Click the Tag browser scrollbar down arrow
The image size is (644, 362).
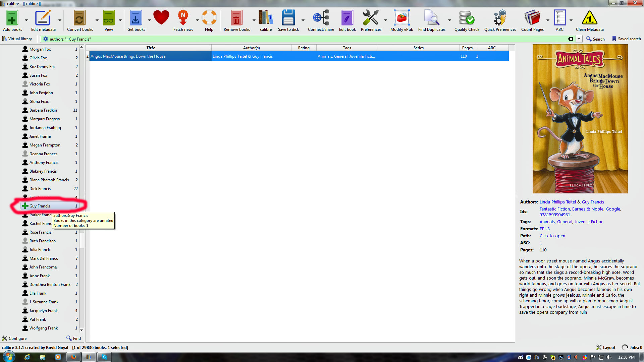coord(82,330)
